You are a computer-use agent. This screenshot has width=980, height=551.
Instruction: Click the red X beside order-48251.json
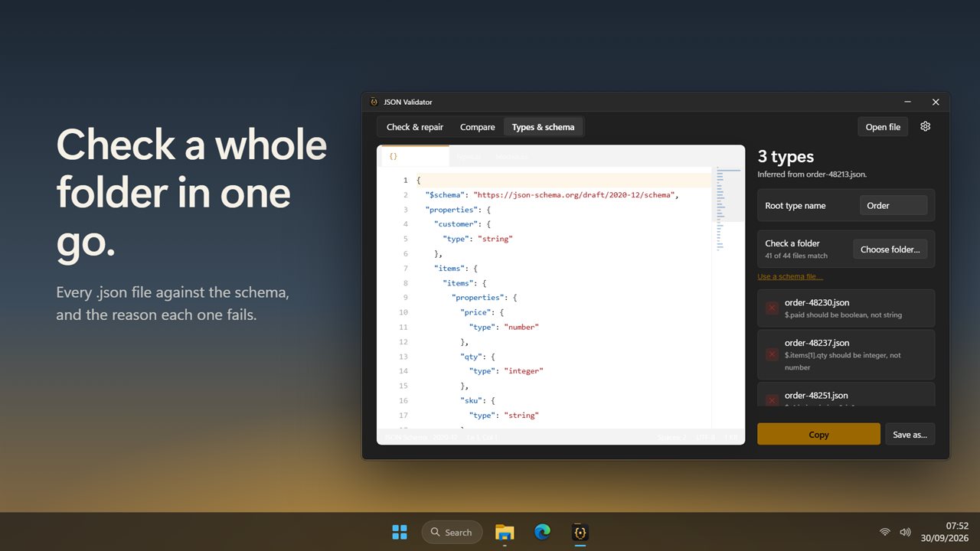(772, 400)
